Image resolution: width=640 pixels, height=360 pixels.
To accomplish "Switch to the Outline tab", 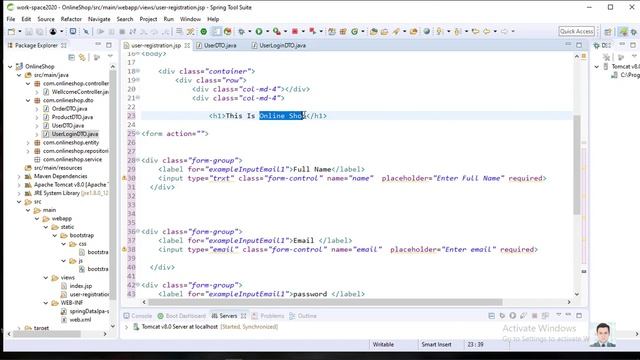I will point(303,316).
